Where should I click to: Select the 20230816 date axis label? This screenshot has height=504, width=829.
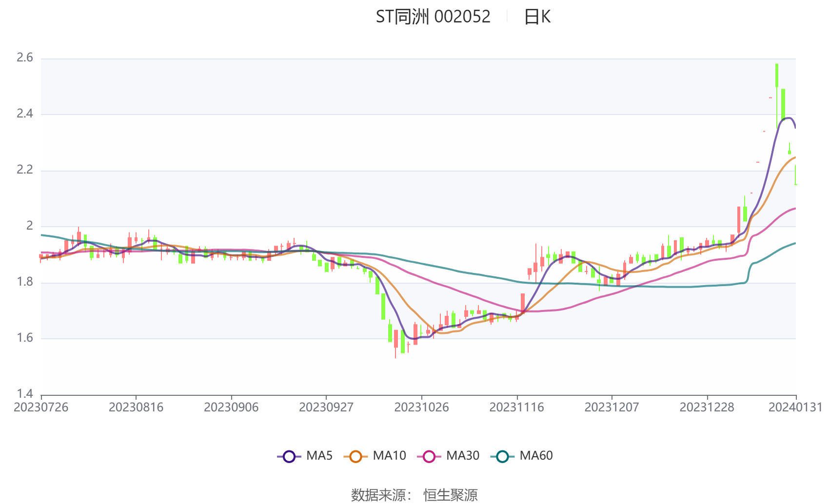(136, 407)
